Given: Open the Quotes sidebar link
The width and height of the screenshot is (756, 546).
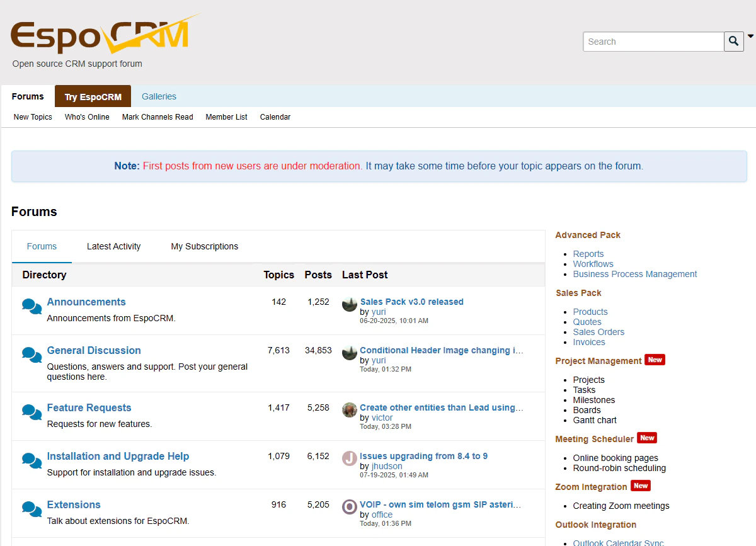Looking at the screenshot, I should click(587, 322).
